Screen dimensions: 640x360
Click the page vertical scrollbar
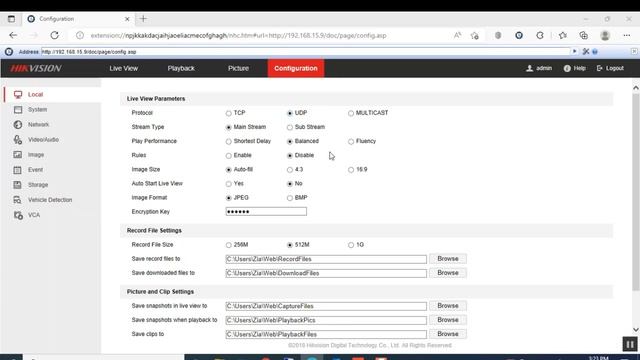pyautogui.click(x=636, y=192)
